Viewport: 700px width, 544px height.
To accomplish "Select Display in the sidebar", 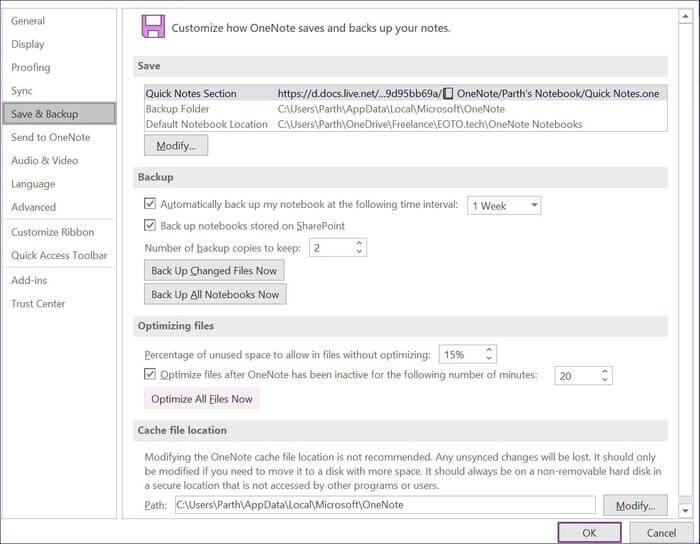I will [28, 44].
